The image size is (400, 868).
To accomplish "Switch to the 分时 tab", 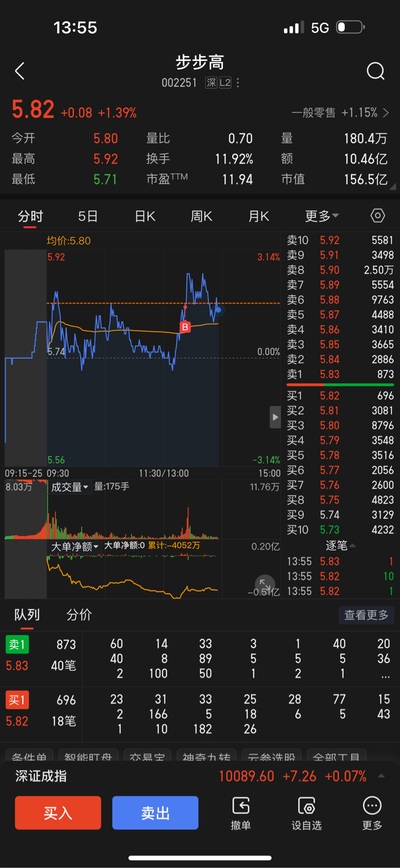I will pyautogui.click(x=30, y=216).
